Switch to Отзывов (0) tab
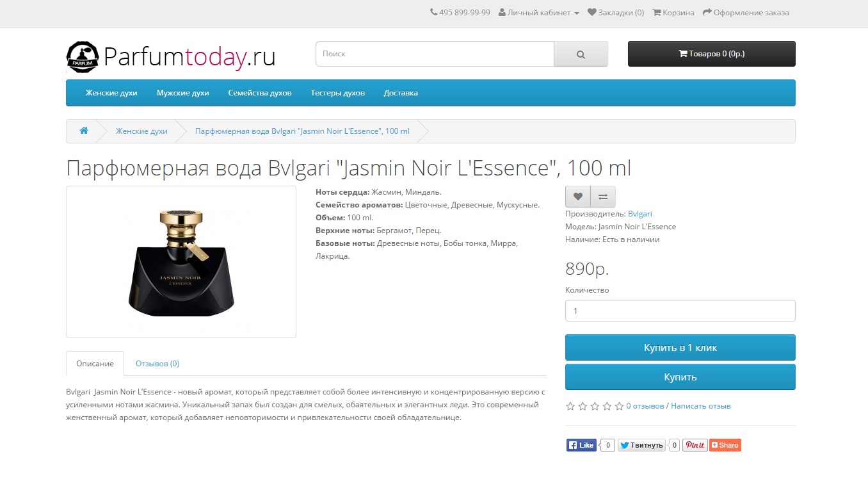Image resolution: width=868 pixels, height=488 pixels. click(x=157, y=363)
